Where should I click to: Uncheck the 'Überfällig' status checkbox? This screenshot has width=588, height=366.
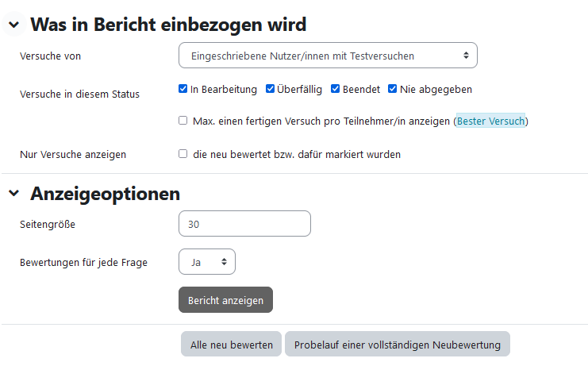(x=270, y=89)
